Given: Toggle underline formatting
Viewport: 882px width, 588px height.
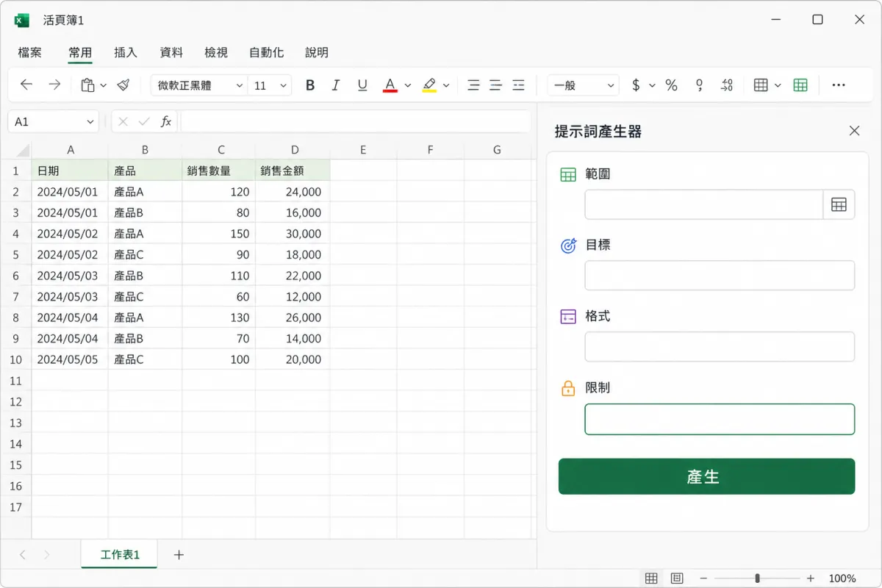Looking at the screenshot, I should (x=362, y=85).
